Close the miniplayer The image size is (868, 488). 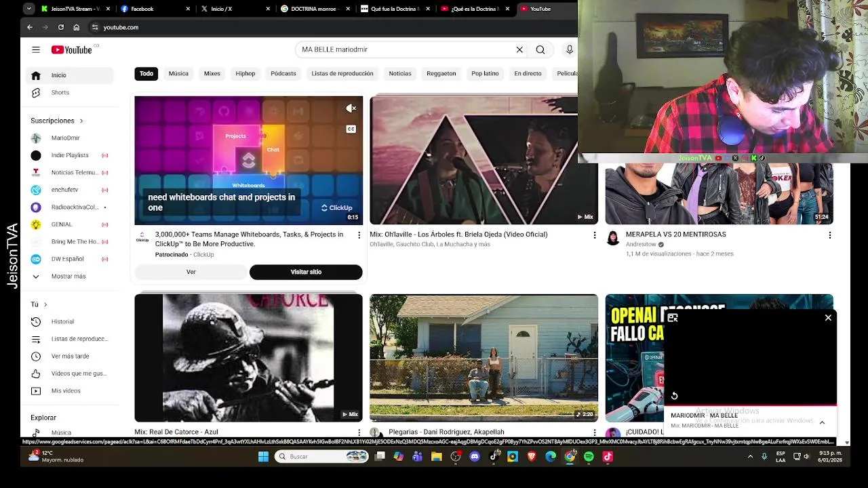coord(828,317)
